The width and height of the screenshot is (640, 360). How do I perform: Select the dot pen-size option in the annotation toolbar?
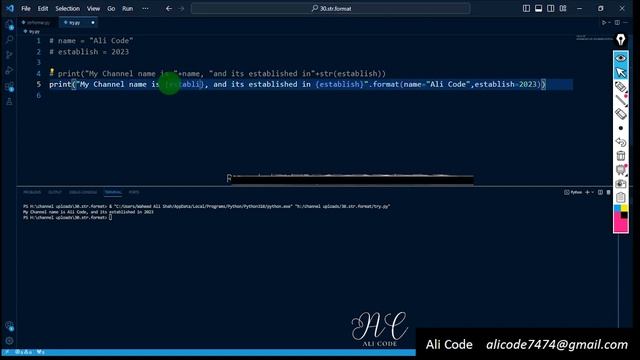(x=621, y=128)
